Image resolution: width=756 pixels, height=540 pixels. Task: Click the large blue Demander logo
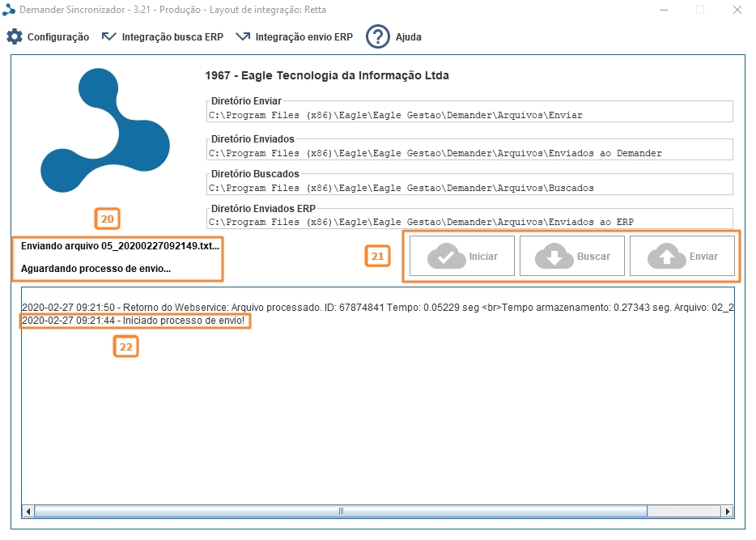tap(105, 130)
